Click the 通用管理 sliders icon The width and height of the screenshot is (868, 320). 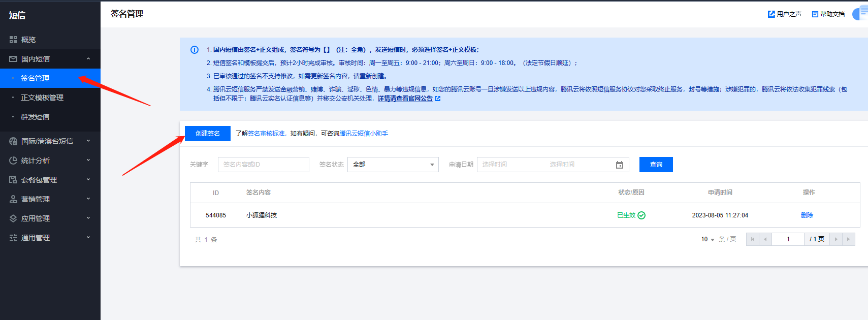coord(13,238)
